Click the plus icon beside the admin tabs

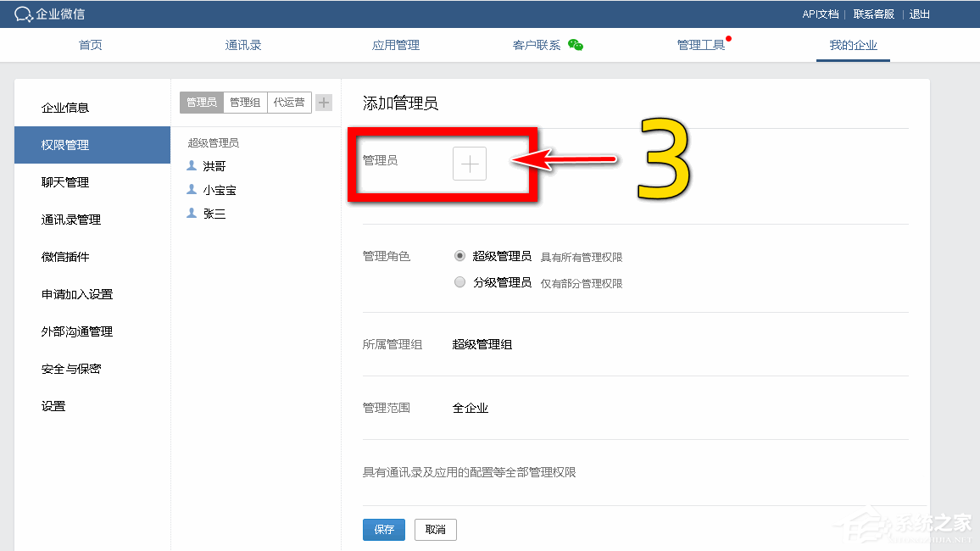(323, 102)
